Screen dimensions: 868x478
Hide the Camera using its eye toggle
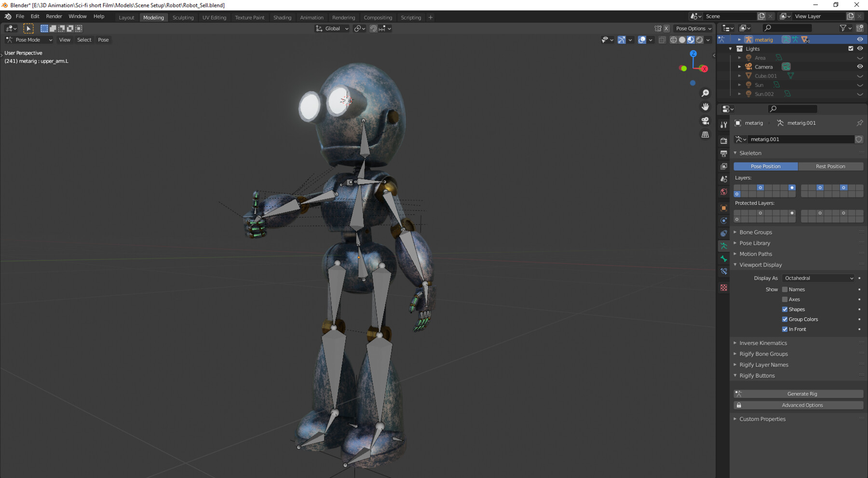[x=860, y=67]
